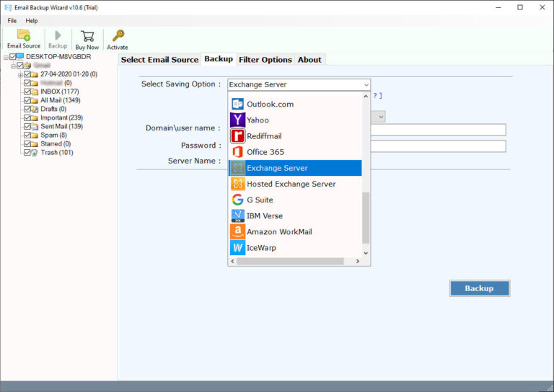Choose the Yahoo icon in the saving options

pos(237,120)
